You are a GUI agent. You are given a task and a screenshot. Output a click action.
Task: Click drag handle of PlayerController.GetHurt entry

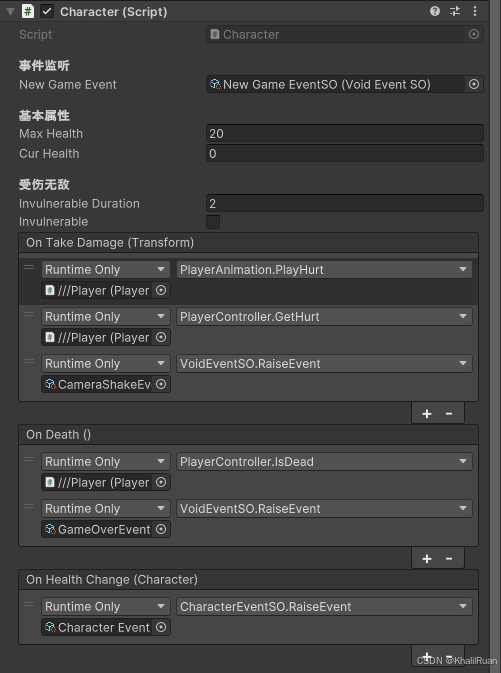29,314
